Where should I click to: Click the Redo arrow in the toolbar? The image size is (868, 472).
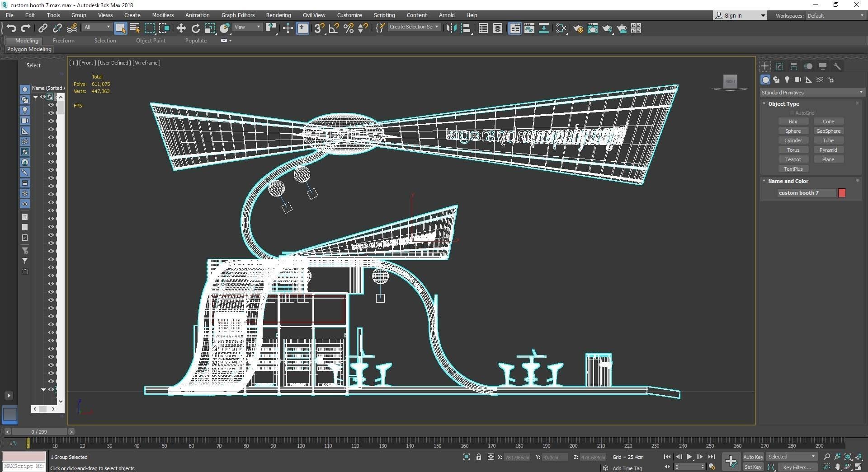coord(26,28)
